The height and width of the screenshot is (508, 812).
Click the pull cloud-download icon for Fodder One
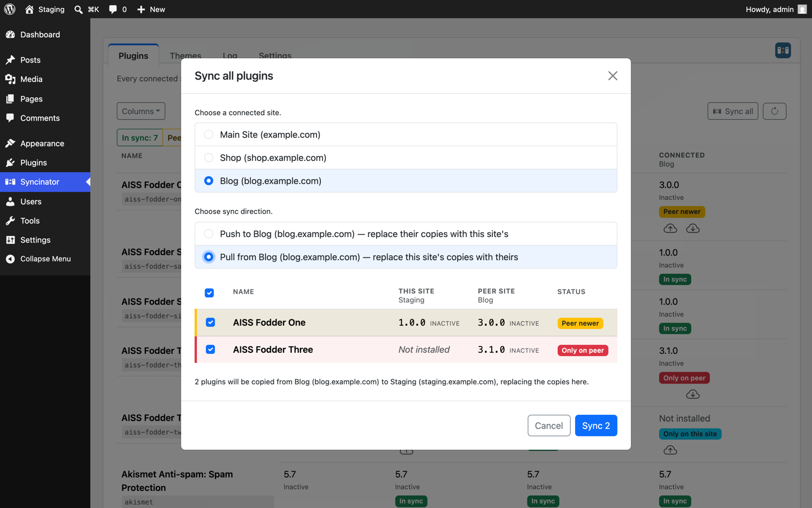pyautogui.click(x=692, y=229)
